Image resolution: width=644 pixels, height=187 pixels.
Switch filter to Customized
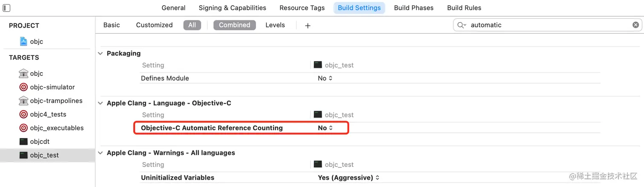point(154,25)
